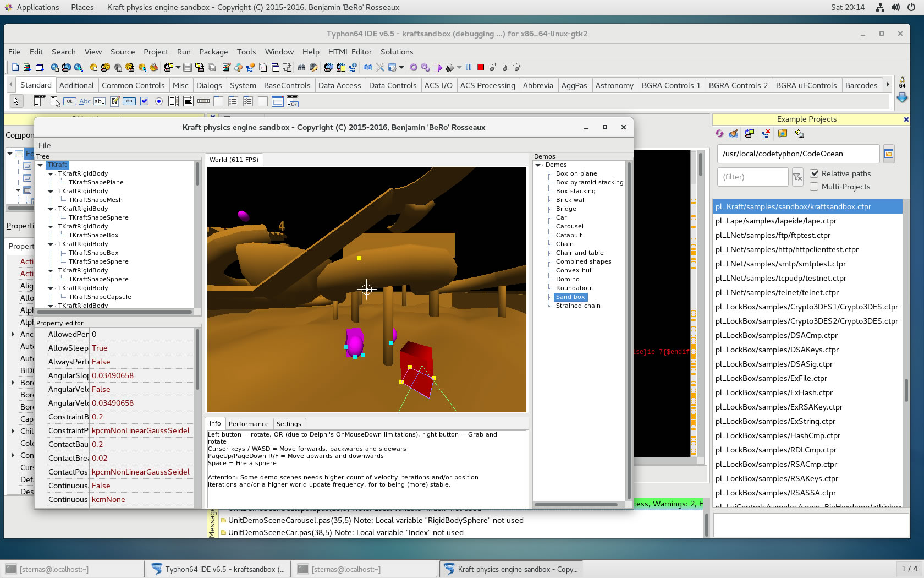
Task: Select the Catapult demo
Action: [x=569, y=235]
